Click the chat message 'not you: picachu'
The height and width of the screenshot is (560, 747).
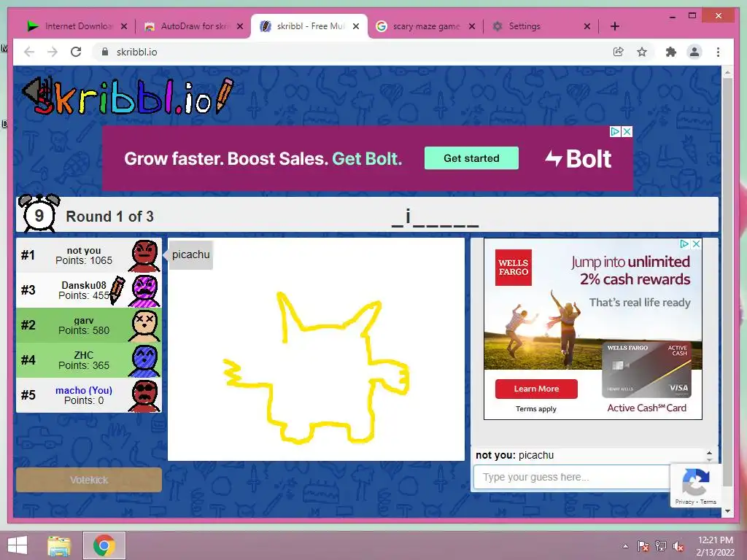coord(514,455)
